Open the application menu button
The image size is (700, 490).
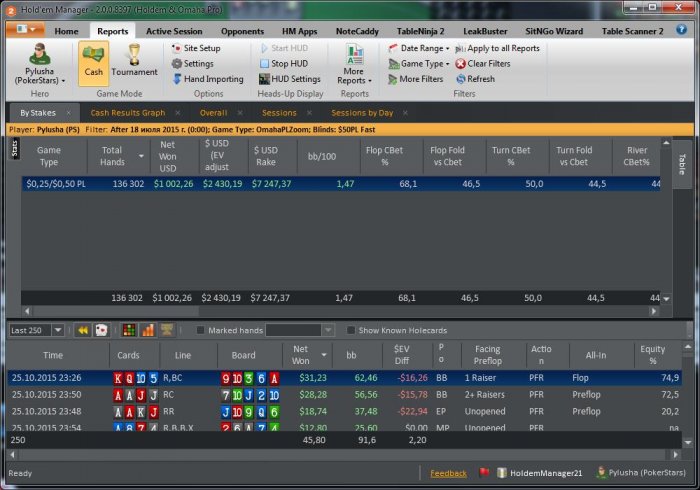(x=25, y=29)
